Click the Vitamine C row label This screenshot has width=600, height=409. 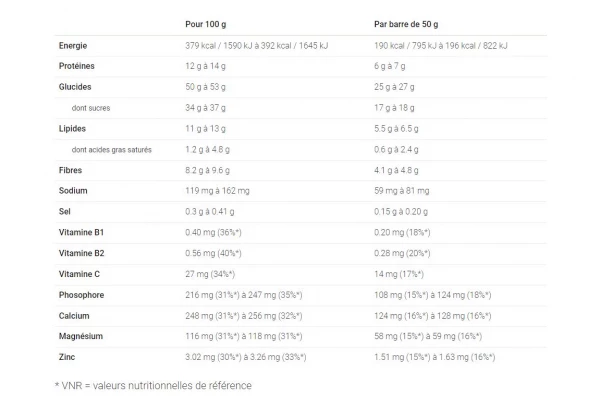click(x=81, y=274)
